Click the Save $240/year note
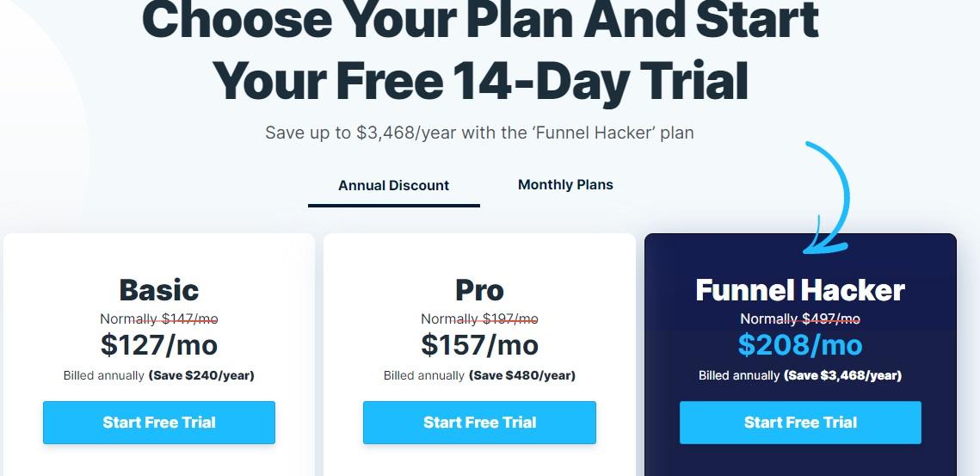Image resolution: width=980 pixels, height=476 pixels. coord(201,375)
